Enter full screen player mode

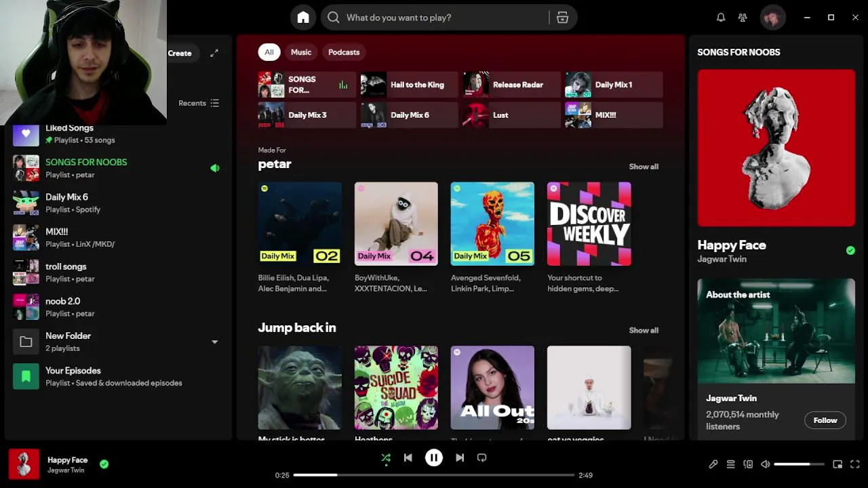click(x=855, y=464)
